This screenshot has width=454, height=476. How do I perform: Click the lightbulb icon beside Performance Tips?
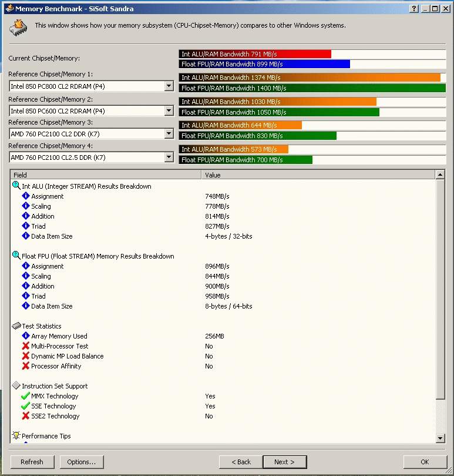16,436
